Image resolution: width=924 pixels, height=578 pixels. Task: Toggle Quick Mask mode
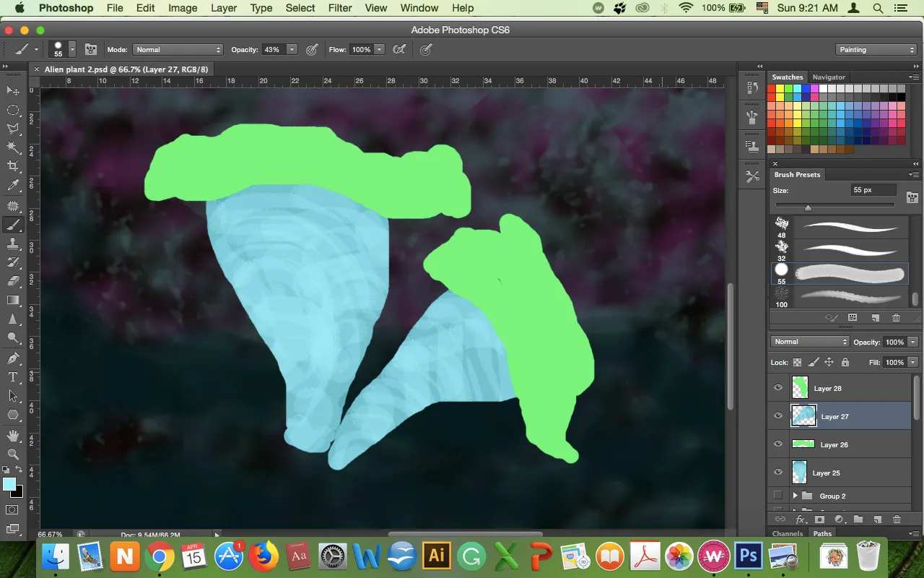[12, 510]
